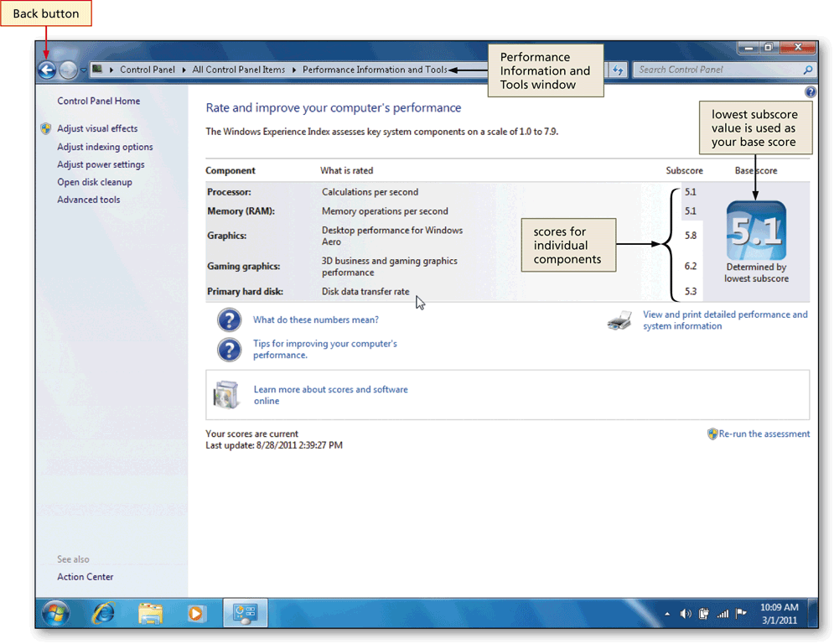The width and height of the screenshot is (834, 644).
Task: Click the Forward navigation arrow button
Action: pyautogui.click(x=68, y=70)
